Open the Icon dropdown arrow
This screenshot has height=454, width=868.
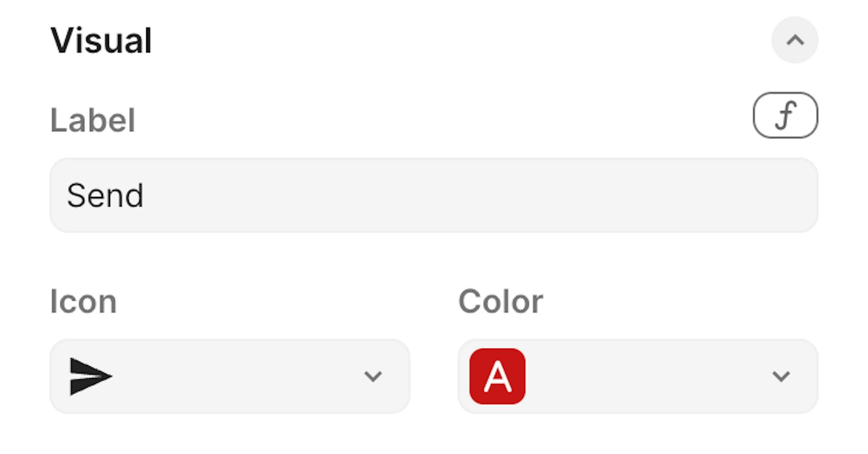373,376
